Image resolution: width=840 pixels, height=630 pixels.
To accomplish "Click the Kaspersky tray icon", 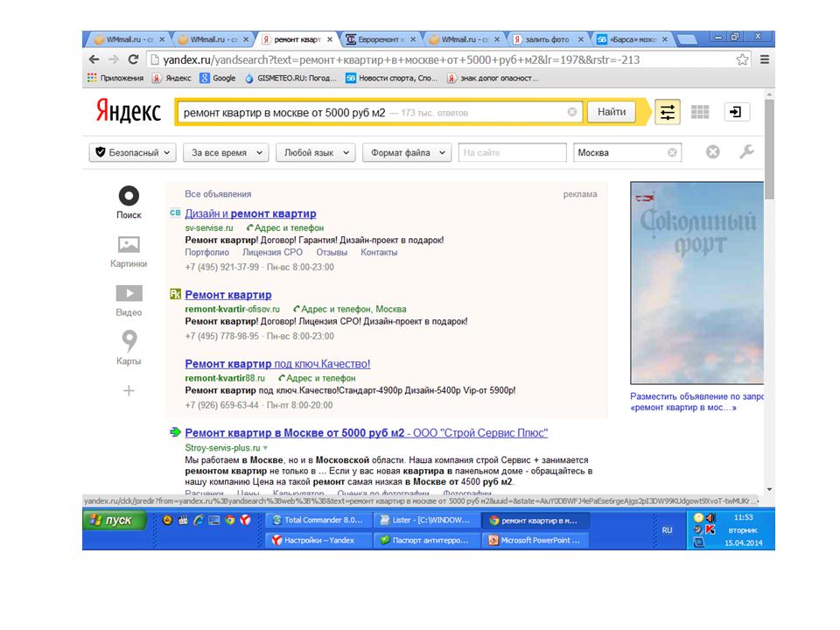I will [710, 529].
